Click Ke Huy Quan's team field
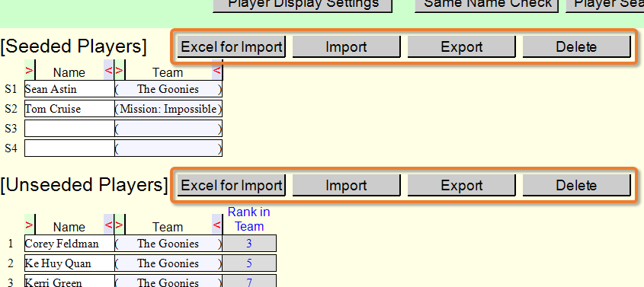Screen dimensions: 644x287 [x=168, y=263]
